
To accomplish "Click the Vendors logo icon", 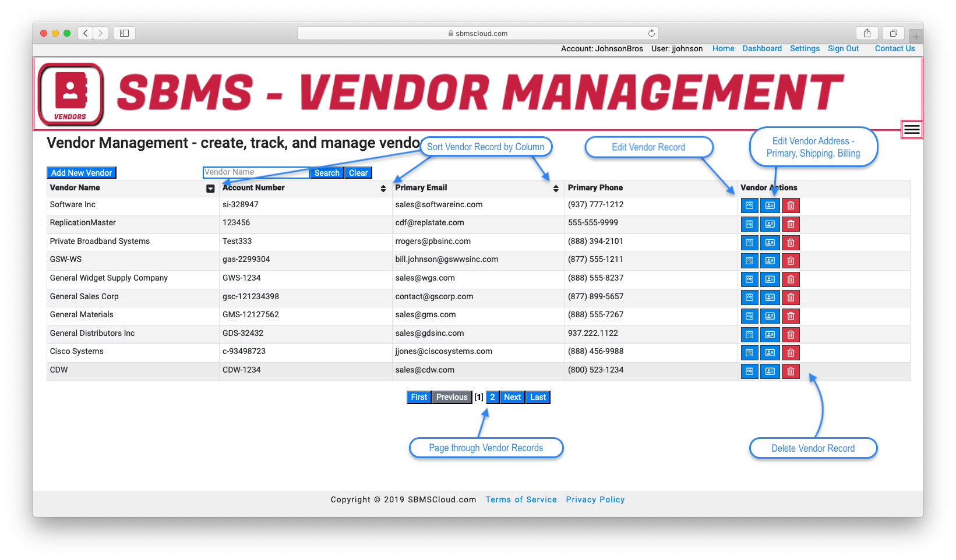I will pyautogui.click(x=70, y=94).
